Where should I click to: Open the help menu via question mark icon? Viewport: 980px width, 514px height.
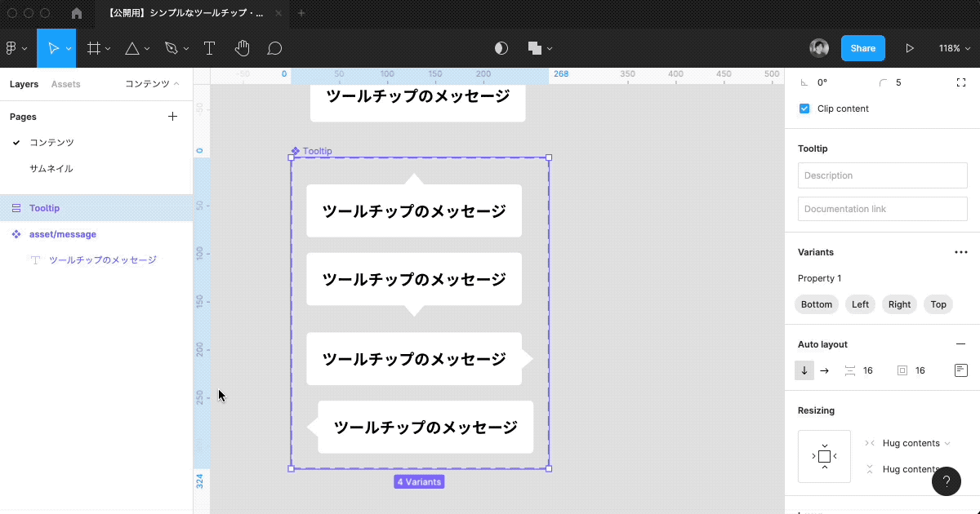pos(947,481)
